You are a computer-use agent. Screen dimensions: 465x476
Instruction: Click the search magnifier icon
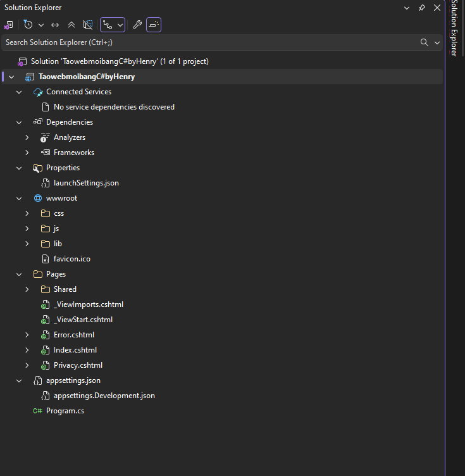tap(425, 42)
